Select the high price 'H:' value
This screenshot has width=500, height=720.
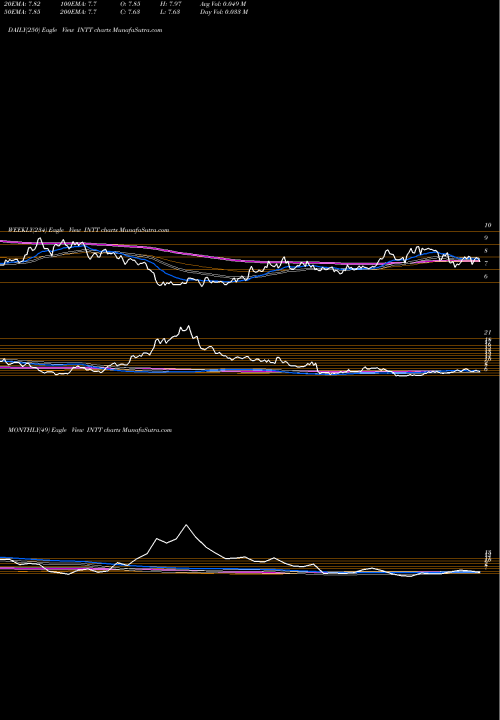172,4
